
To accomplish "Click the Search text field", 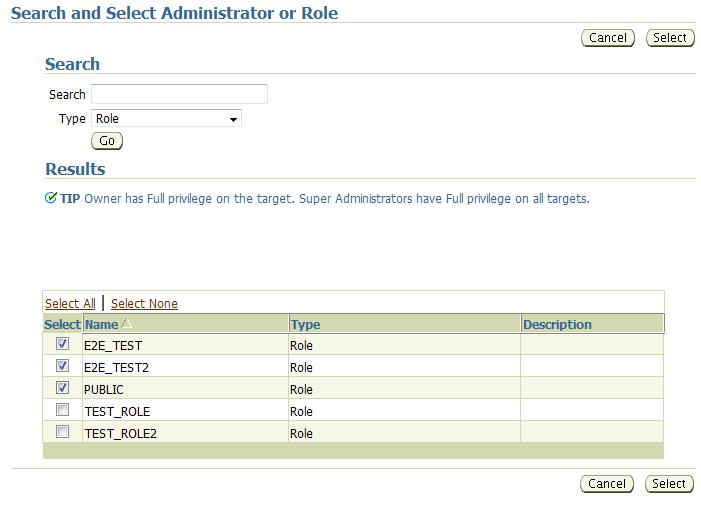I will 179,94.
